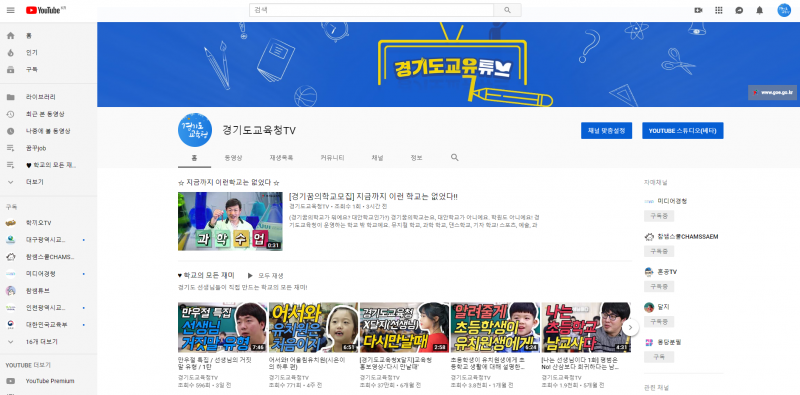
Task: Click the search magnifier button
Action: point(507,10)
